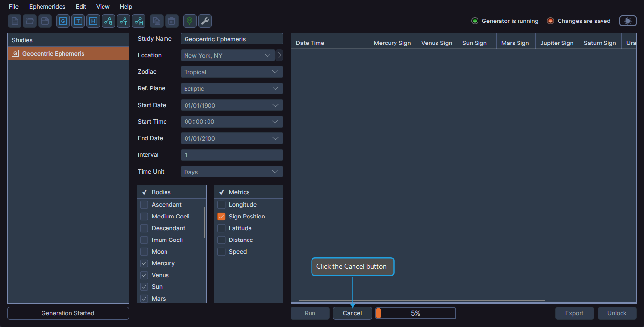Click in the Interval input field
Viewport: 644px width, 327px height.
pyautogui.click(x=231, y=154)
